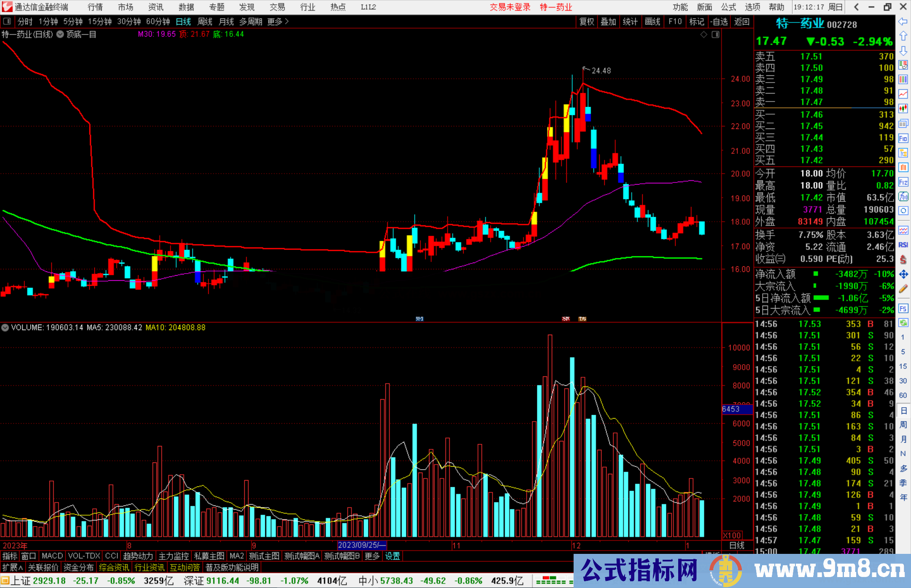Open the multi-line wave chart icon

(x=903, y=230)
